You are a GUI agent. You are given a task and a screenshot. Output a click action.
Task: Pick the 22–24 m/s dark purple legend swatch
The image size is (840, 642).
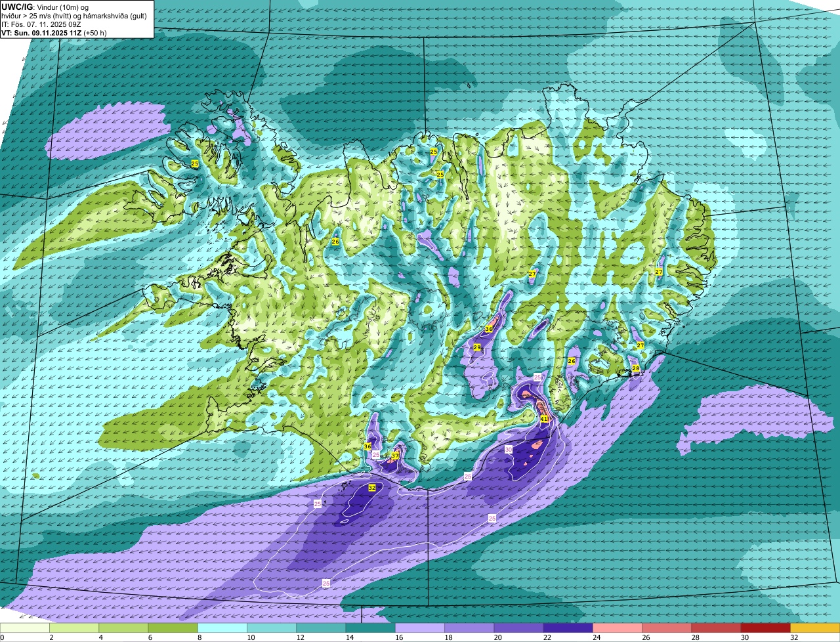(x=568, y=628)
